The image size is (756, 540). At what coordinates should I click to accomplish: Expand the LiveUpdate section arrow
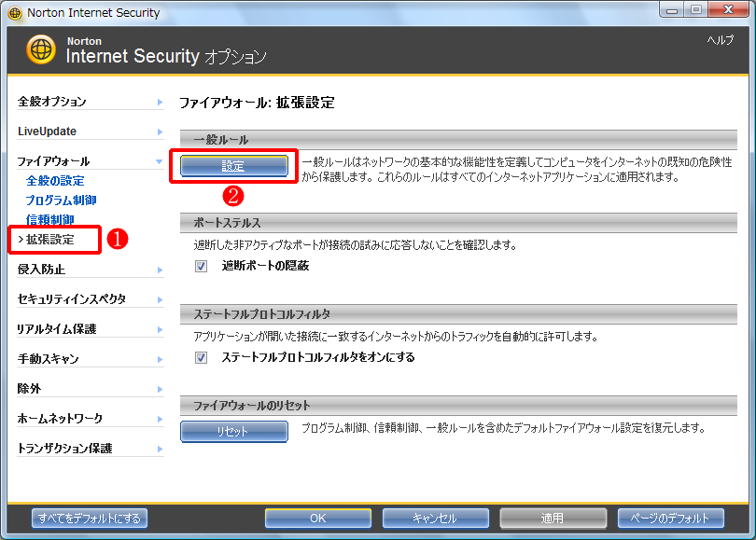click(160, 132)
